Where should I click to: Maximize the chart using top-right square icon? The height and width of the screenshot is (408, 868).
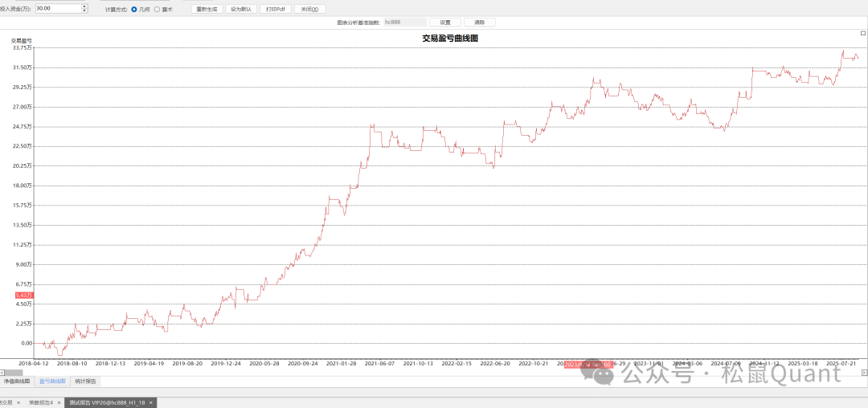click(862, 34)
